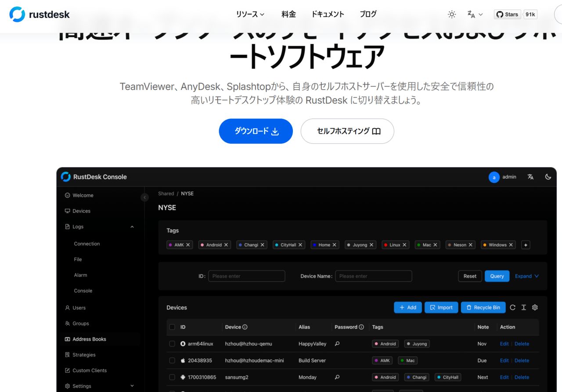This screenshot has width=562, height=392.
Task: Toggle console dark mode moon icon
Action: point(548,177)
